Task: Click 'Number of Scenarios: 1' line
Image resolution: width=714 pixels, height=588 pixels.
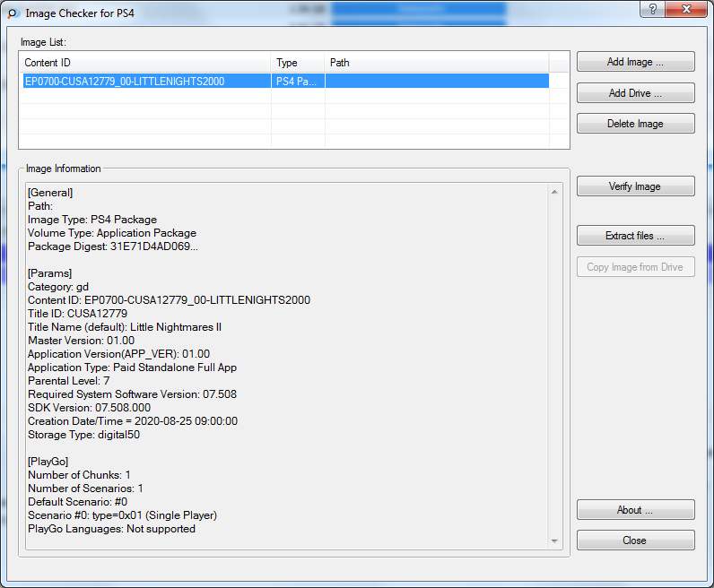Action: click(85, 489)
